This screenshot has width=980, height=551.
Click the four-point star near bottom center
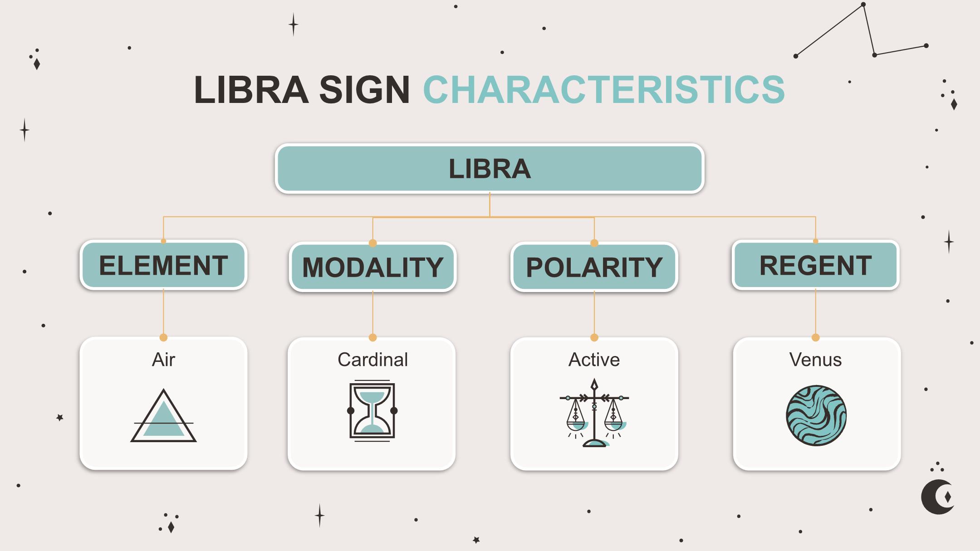[x=320, y=516]
